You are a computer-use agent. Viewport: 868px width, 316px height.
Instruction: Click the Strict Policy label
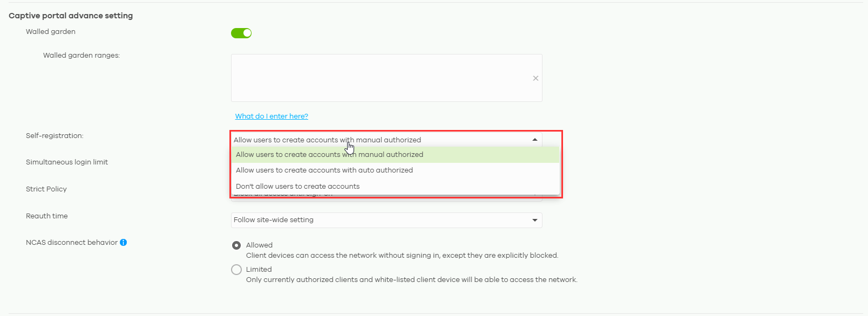(46, 189)
